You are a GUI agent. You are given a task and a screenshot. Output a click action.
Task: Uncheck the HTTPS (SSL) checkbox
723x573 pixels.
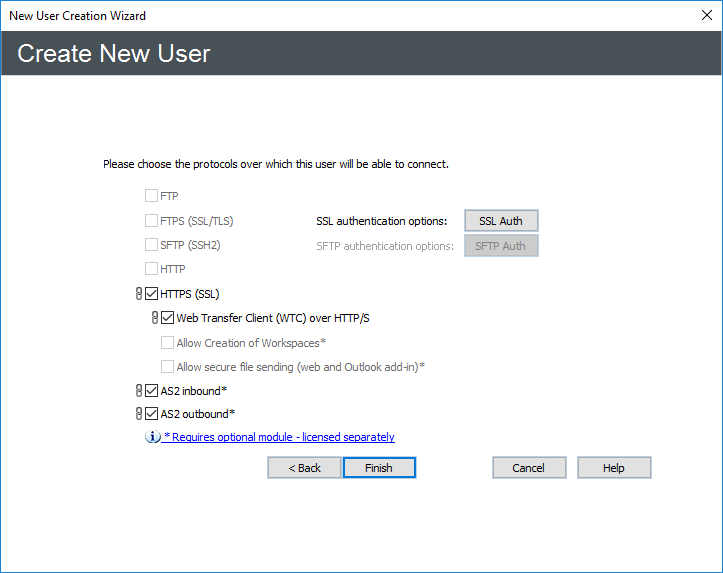pos(152,294)
